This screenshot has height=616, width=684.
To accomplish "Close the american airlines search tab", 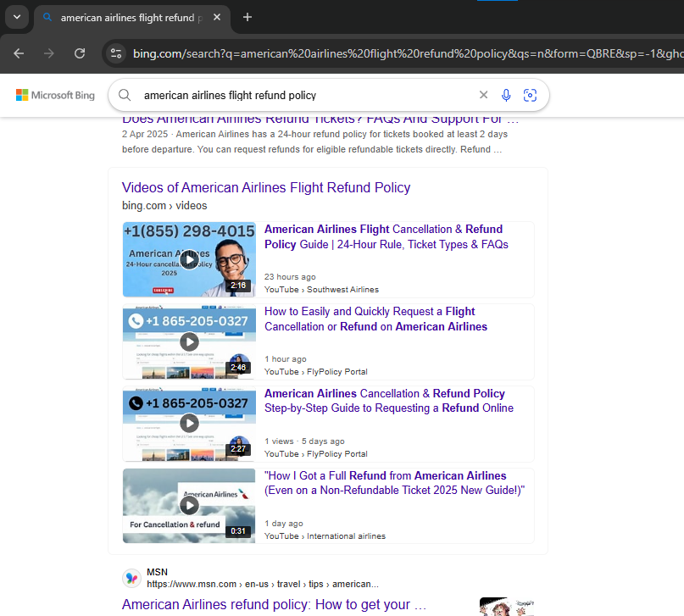I will [x=218, y=18].
